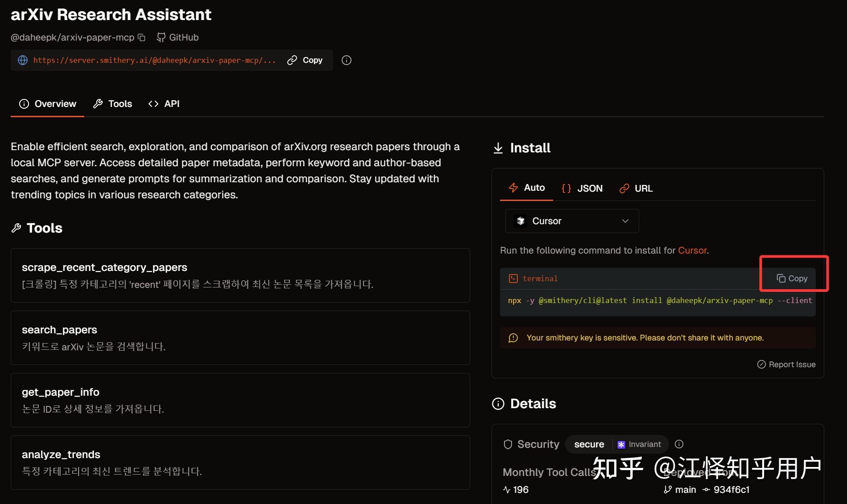Image resolution: width=847 pixels, height=504 pixels.
Task: Show info icon next to URL Copy
Action: pos(347,60)
